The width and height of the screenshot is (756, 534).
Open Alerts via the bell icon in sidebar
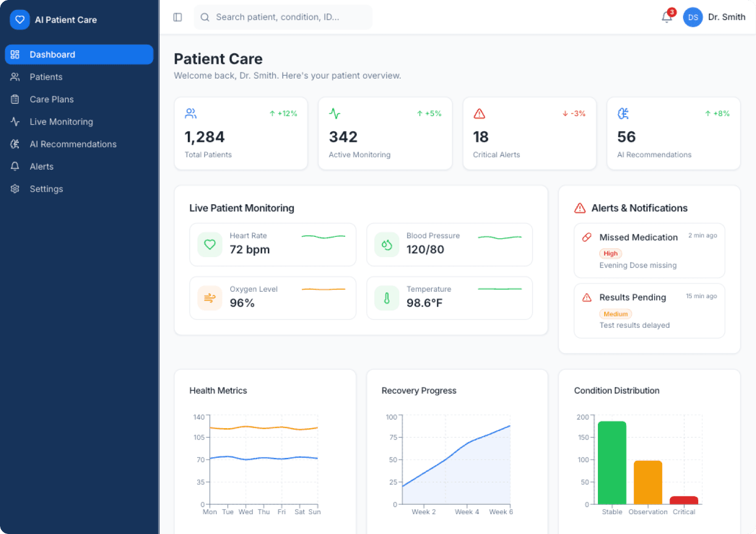click(x=15, y=166)
